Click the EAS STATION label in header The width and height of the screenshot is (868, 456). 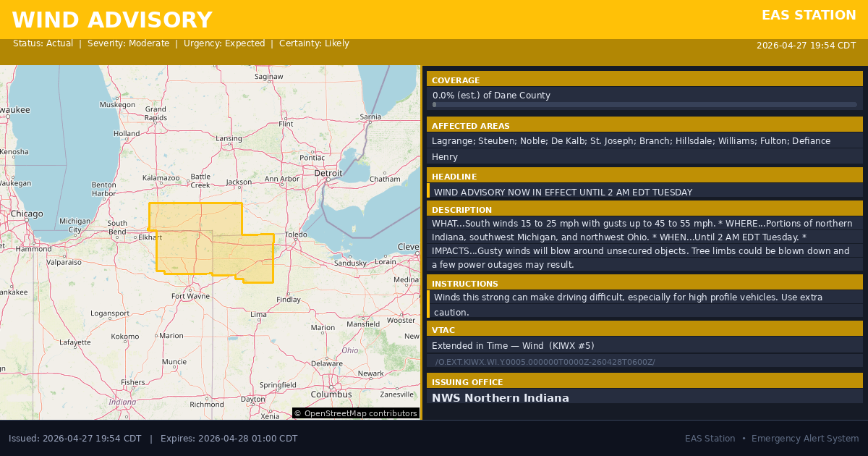click(809, 15)
